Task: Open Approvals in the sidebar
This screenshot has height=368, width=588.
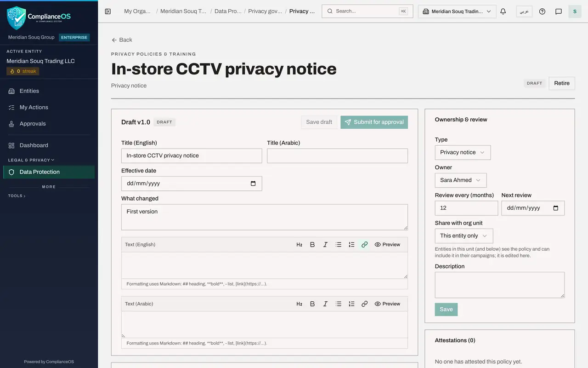Action: click(49, 124)
